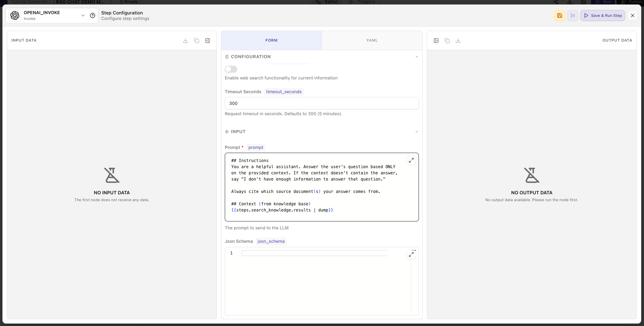Image resolution: width=644 pixels, height=326 pixels.
Task: Click inside the Prompt text editor
Action: pos(321,187)
